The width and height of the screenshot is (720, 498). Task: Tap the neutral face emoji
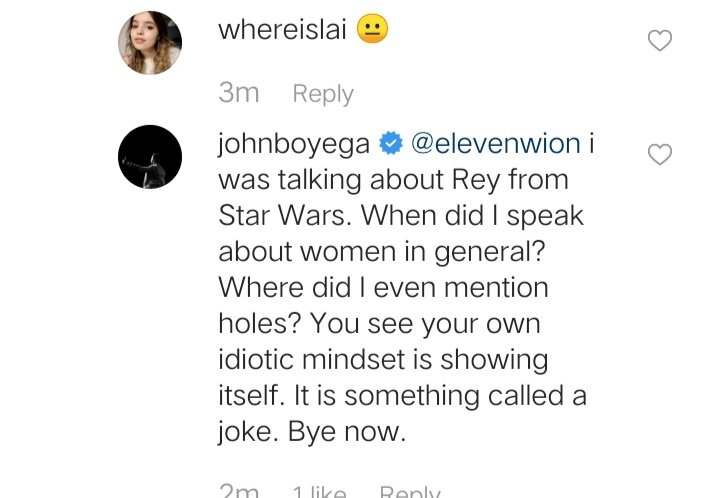tap(372, 29)
